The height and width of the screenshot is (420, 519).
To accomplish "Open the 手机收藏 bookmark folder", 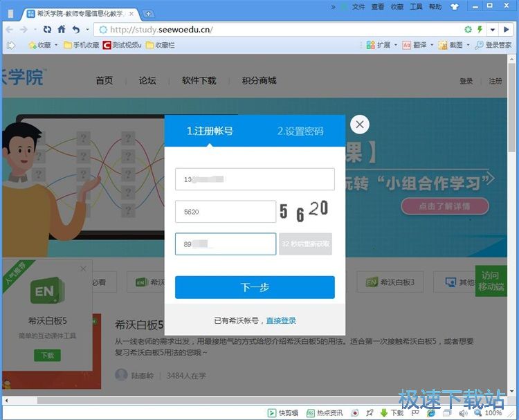I will (82, 45).
